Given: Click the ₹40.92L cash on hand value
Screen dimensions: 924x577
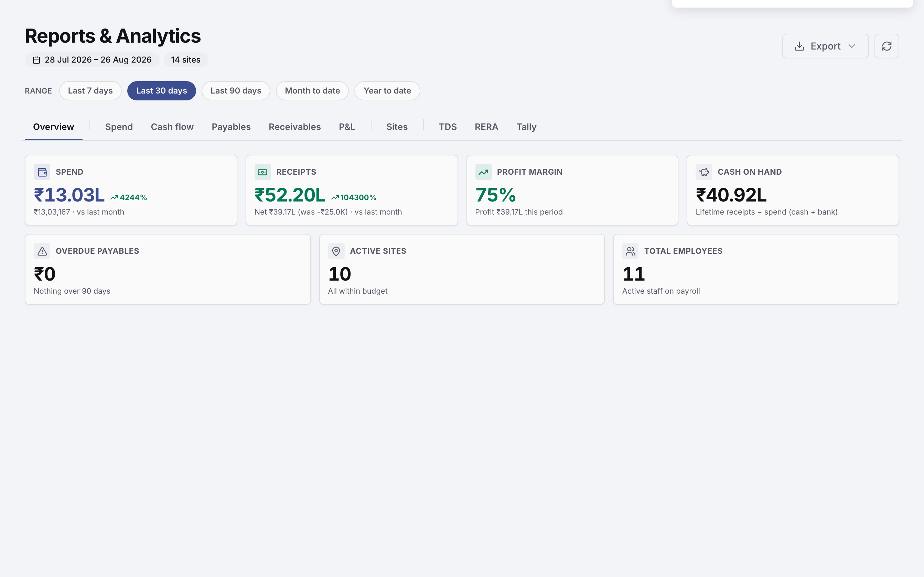Looking at the screenshot, I should (731, 195).
